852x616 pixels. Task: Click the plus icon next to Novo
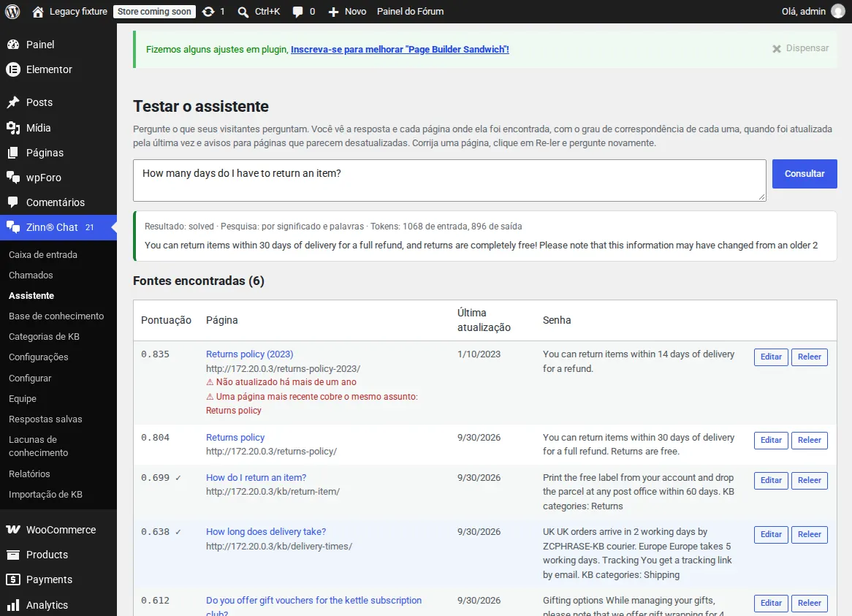[x=333, y=12]
